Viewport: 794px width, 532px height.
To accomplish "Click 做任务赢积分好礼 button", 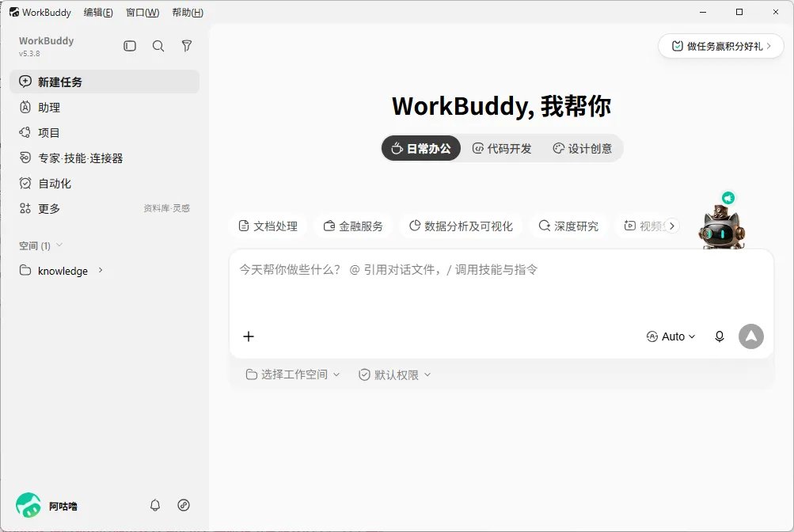I will [721, 46].
